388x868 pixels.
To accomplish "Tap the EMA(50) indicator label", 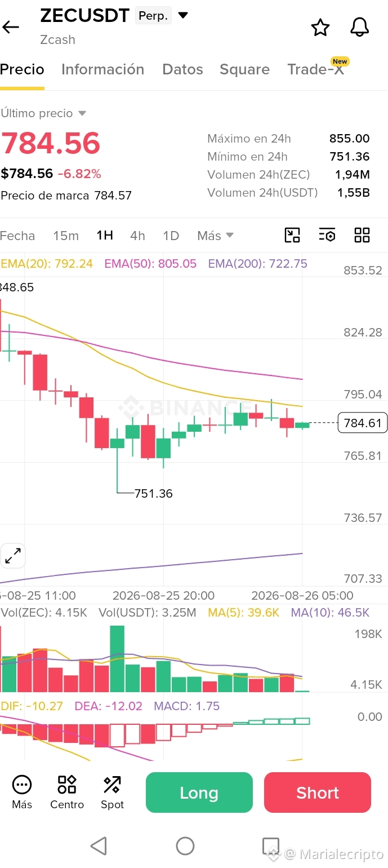I will coord(150,263).
